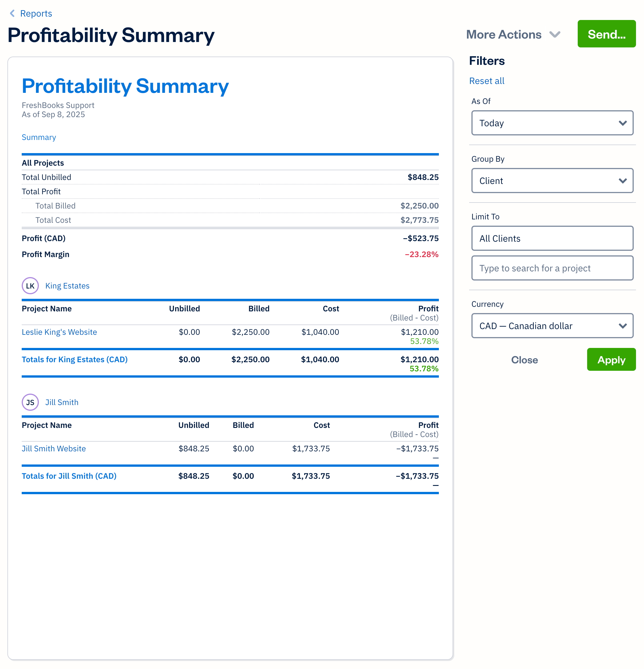Click the FreshBooks Support company name
The width and height of the screenshot is (644, 669).
click(x=58, y=105)
